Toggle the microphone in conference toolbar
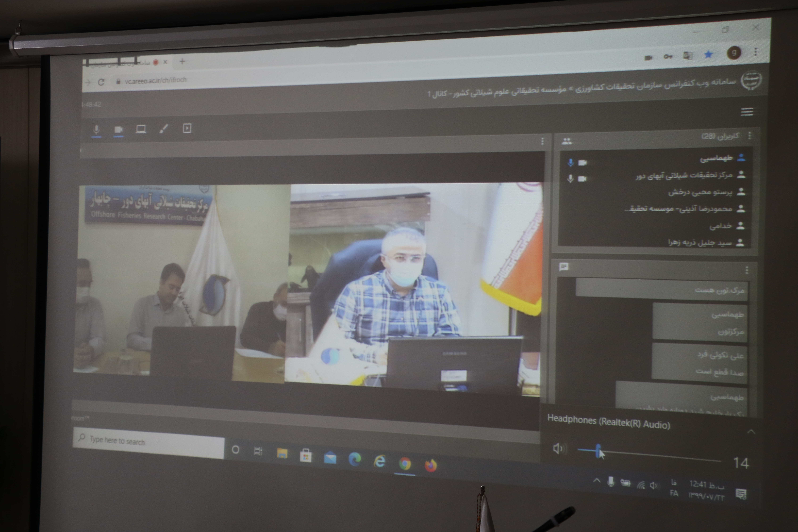798x532 pixels. [x=96, y=129]
